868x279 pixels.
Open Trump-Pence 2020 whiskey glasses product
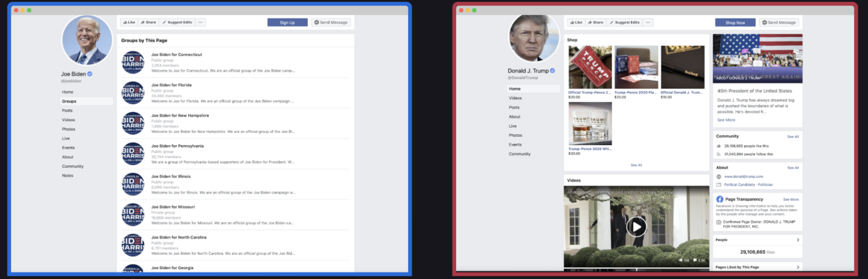coord(590,124)
